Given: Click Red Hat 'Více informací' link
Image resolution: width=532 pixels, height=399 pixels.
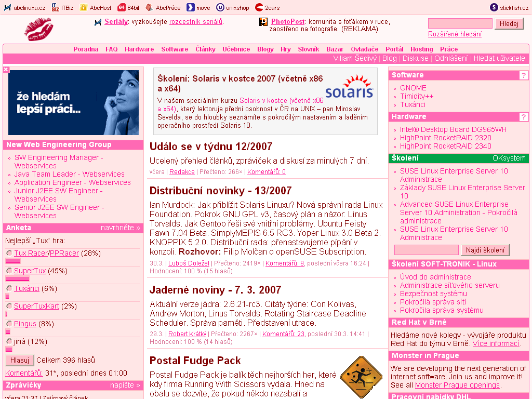Looking at the screenshot, I should point(496,343).
